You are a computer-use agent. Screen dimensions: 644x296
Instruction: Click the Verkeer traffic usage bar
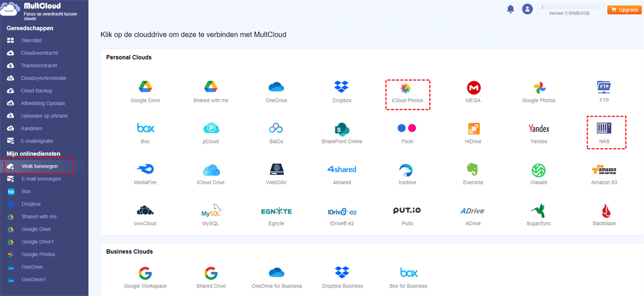point(571,8)
